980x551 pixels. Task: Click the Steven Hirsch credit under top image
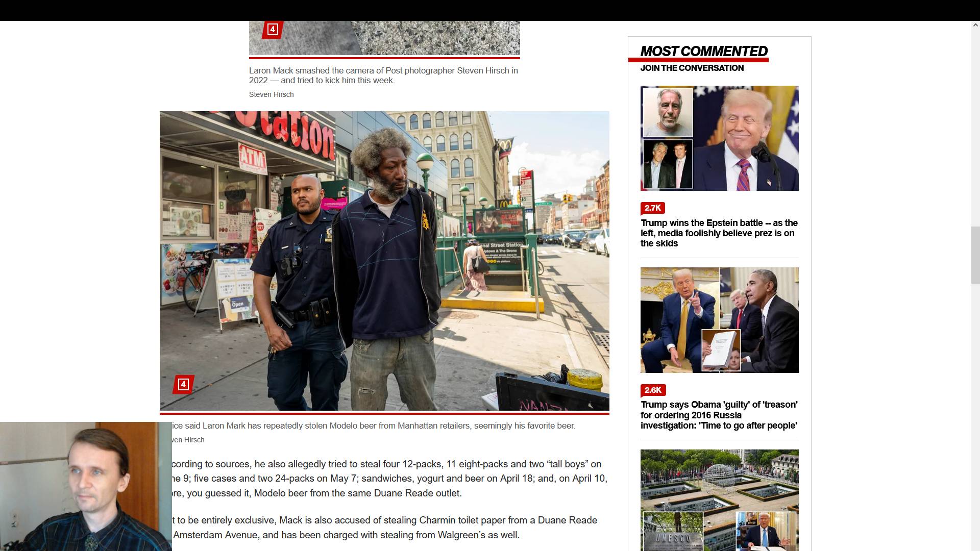pyautogui.click(x=271, y=94)
